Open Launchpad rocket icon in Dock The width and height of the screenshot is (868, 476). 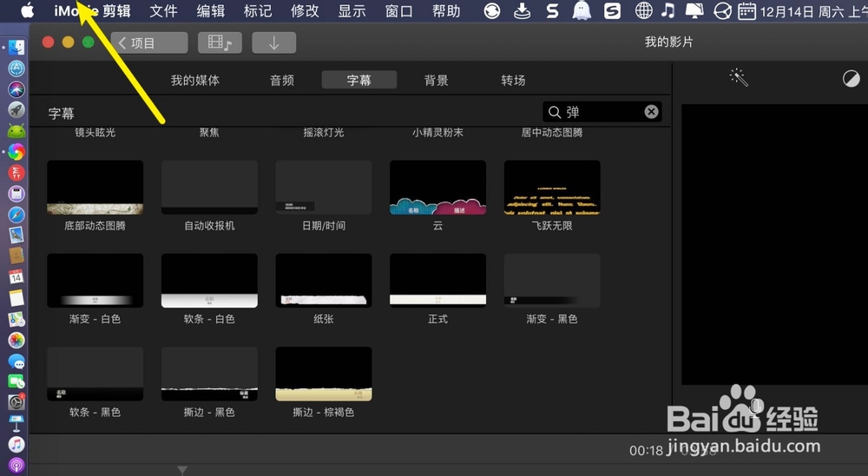pyautogui.click(x=16, y=109)
